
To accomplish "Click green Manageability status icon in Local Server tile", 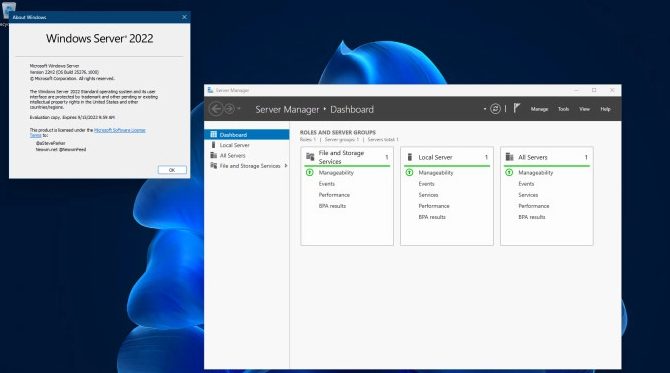I will (409, 173).
